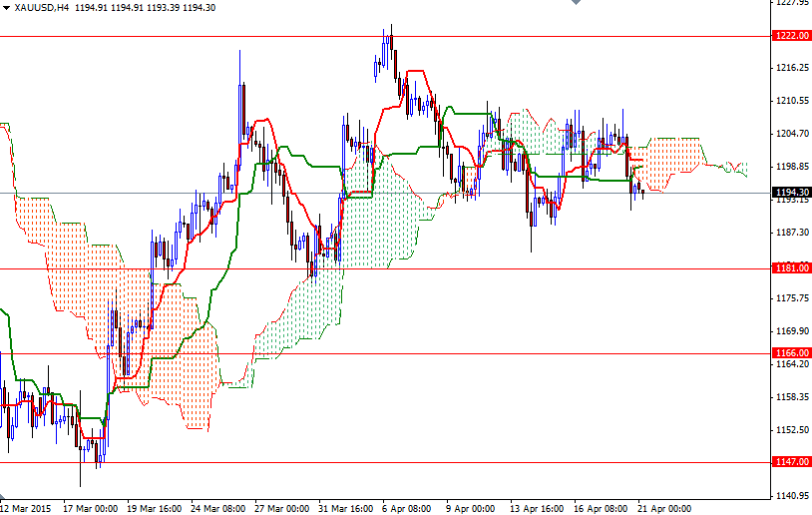The image size is (812, 515).
Task: Select the 1166.00 red price level tag
Action: [x=790, y=352]
